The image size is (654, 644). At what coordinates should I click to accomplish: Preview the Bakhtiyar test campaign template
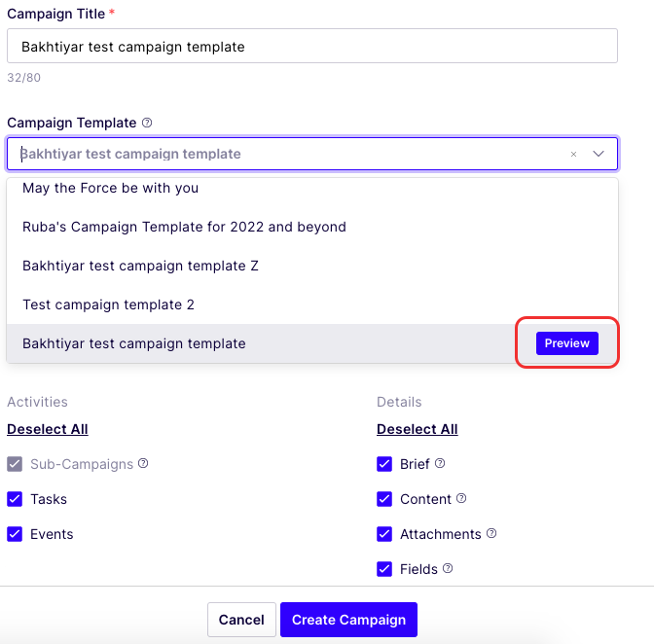click(566, 343)
